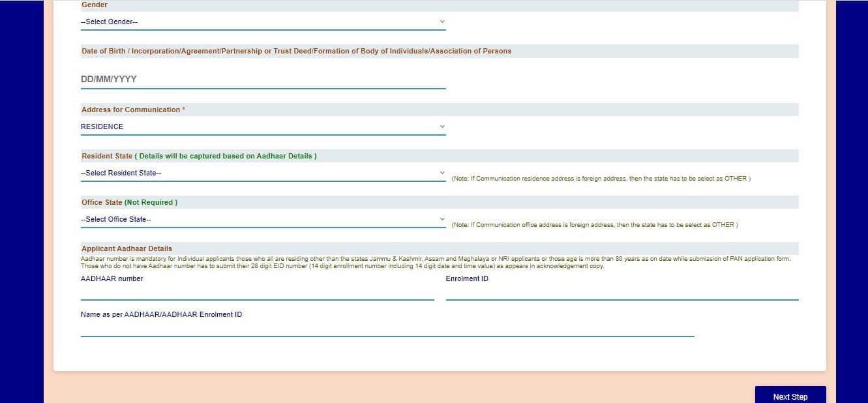The image size is (868, 403).
Task: Click the note about communication office foreign address
Action: click(594, 225)
